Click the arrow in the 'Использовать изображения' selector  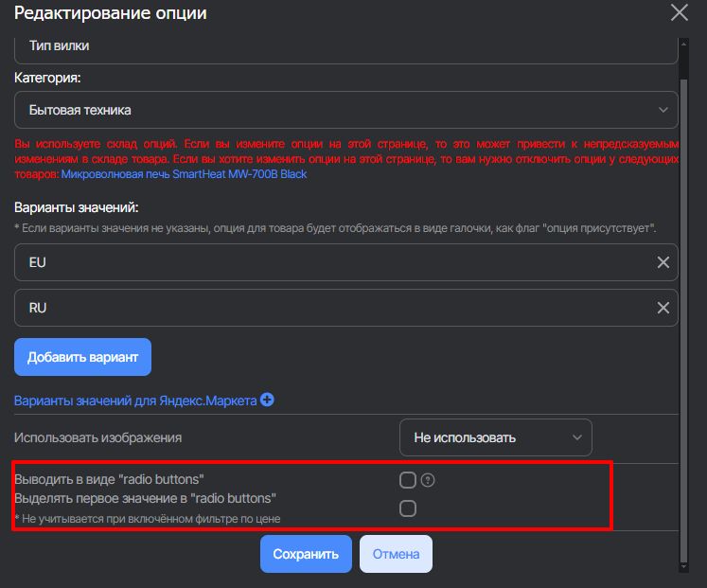[577, 437]
